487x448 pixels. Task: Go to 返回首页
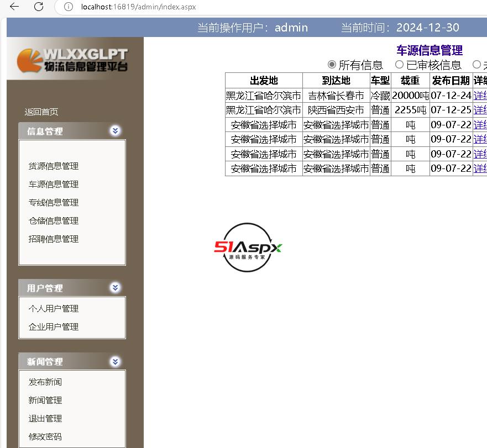pyautogui.click(x=41, y=112)
